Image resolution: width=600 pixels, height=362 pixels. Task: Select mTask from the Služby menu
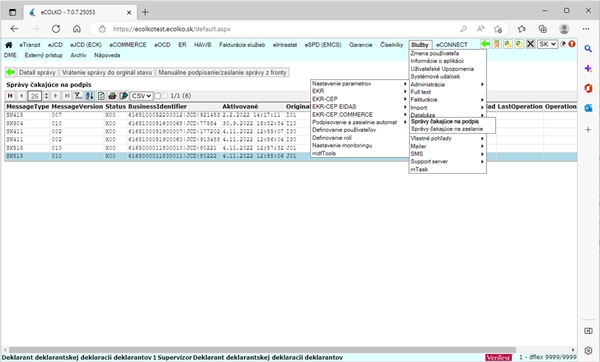419,169
